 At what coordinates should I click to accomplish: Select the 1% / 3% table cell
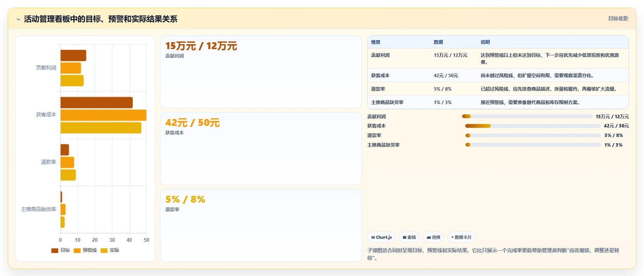(454, 102)
